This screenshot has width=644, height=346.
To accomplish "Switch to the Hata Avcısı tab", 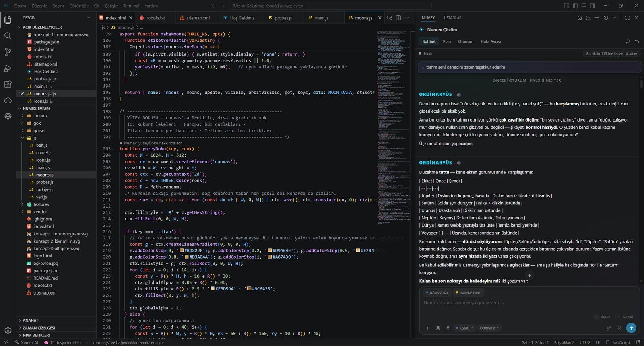I will 491,41.
